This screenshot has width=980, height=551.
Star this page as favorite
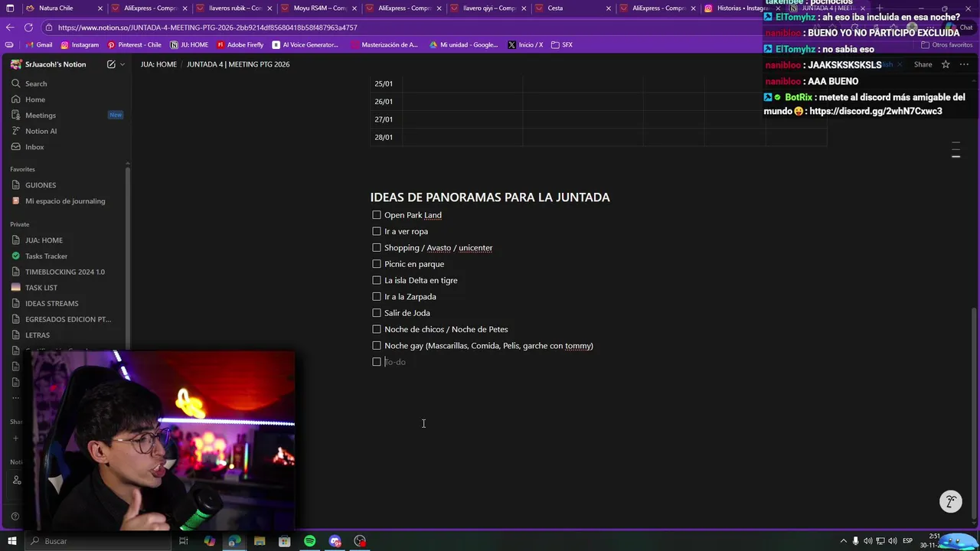tap(946, 64)
